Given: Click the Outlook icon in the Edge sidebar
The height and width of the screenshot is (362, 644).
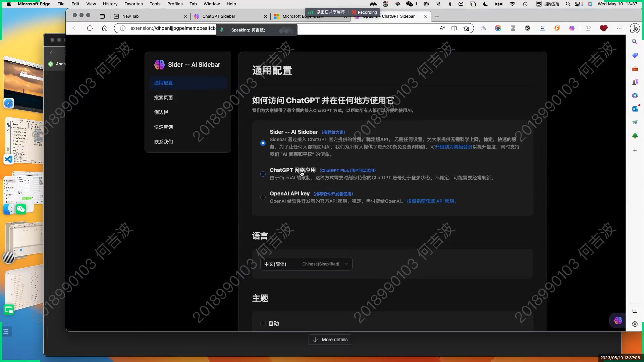Looking at the screenshot, I should (x=635, y=109).
